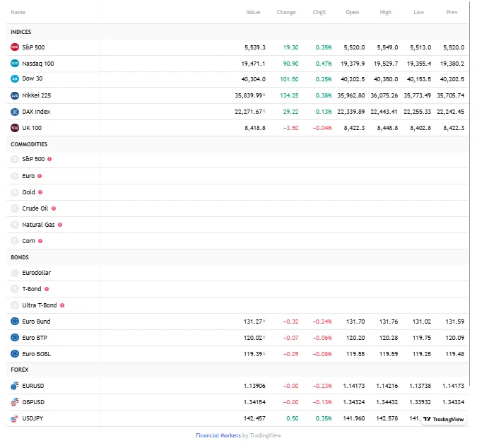Click the Euro BOBL flag icon
Viewport: 489px width, 448px height.
pyautogui.click(x=15, y=353)
